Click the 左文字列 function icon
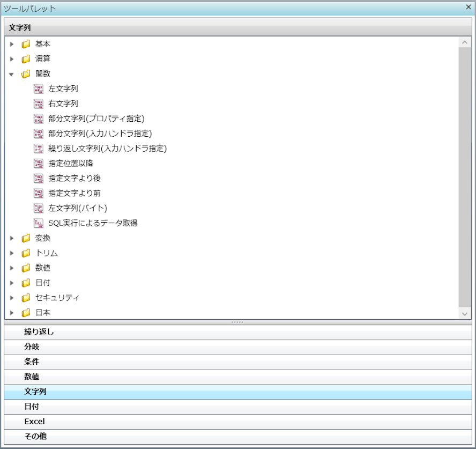 click(x=38, y=89)
